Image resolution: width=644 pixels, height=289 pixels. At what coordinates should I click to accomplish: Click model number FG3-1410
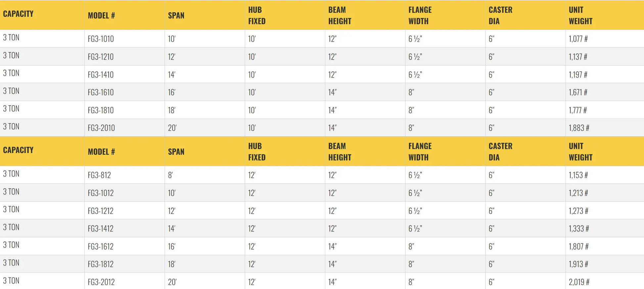101,75
